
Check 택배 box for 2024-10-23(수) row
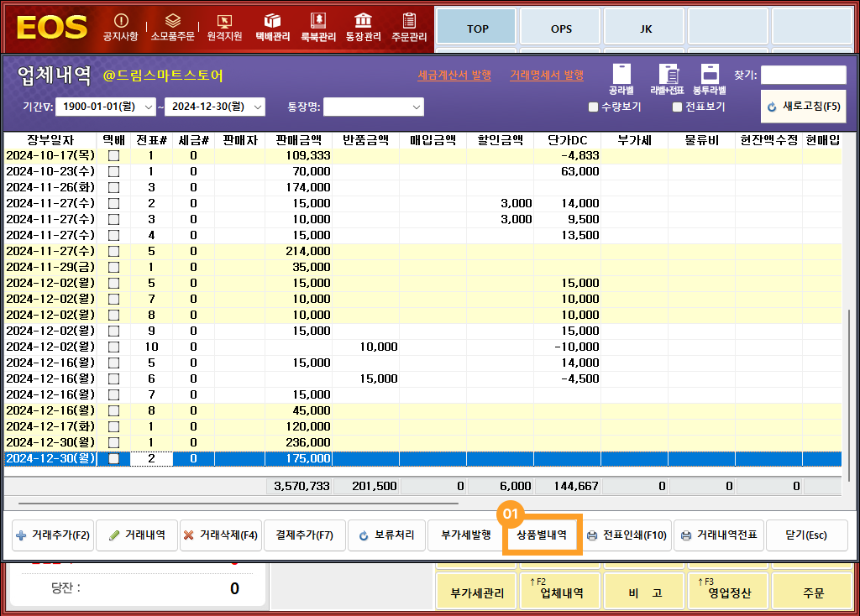click(113, 171)
